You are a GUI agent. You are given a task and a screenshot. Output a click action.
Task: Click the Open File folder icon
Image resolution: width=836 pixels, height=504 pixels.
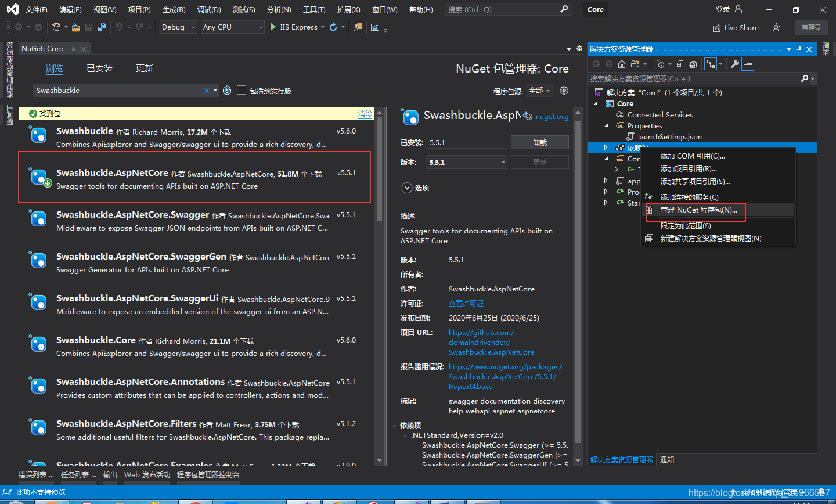pyautogui.click(x=77, y=27)
